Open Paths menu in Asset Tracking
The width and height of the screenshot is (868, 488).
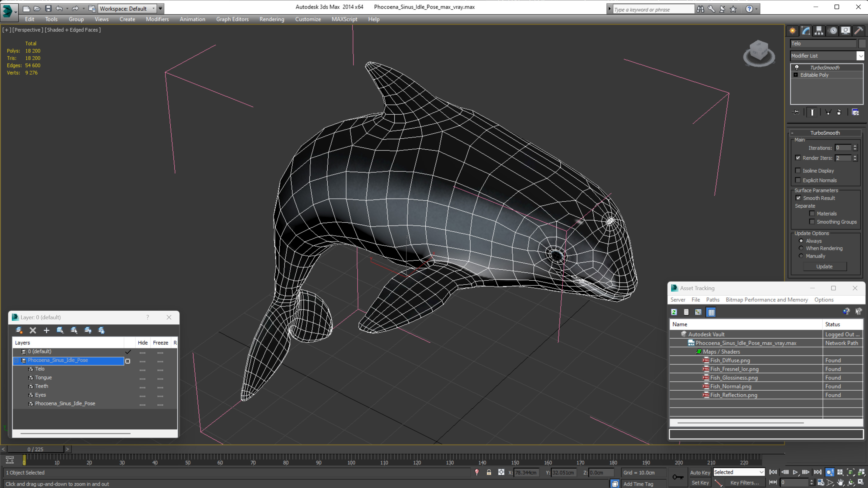coord(713,300)
